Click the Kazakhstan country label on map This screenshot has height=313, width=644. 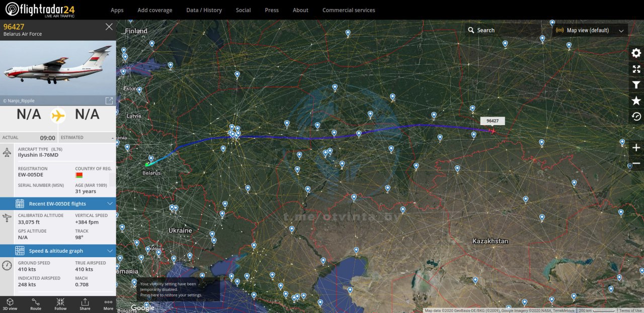pos(490,241)
